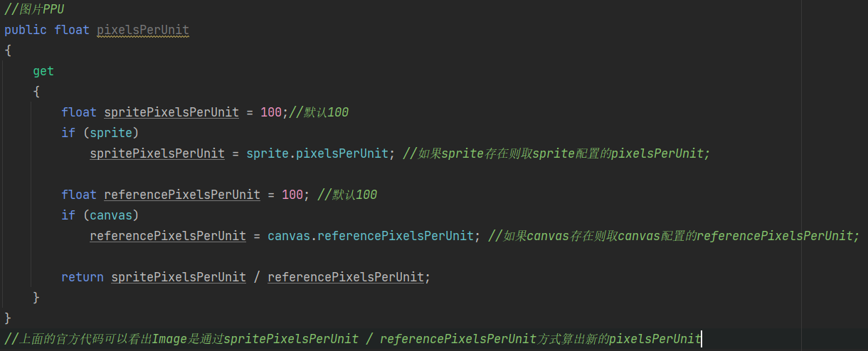The width and height of the screenshot is (868, 351).
Task: Click canvas.referencePixelsPerUnit in the assignment
Action: pyautogui.click(x=371, y=236)
